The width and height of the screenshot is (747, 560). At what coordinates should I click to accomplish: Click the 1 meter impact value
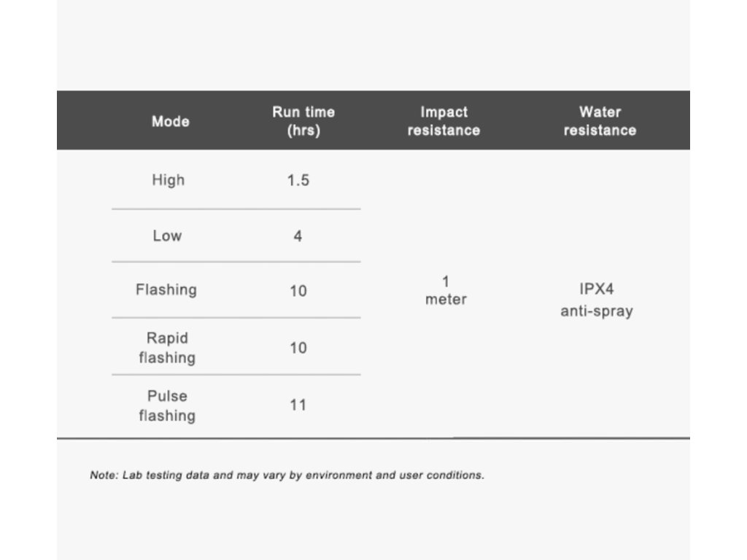[446, 290]
